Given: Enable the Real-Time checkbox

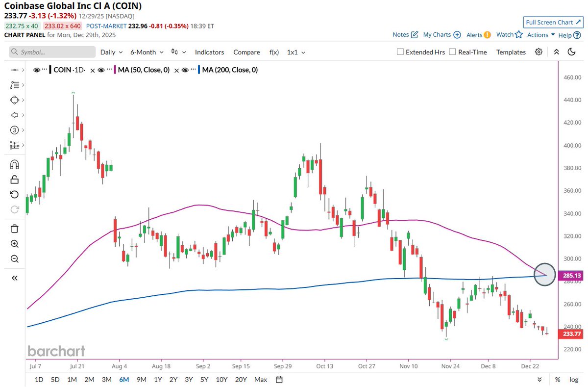Looking at the screenshot, I should click(451, 52).
